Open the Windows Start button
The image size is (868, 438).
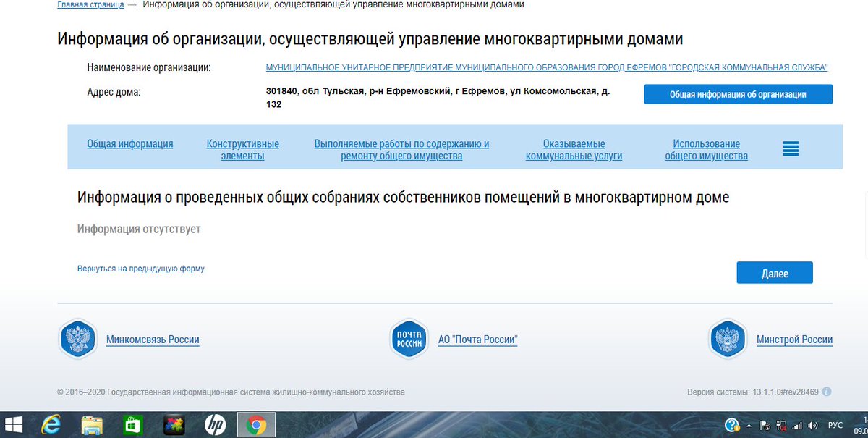click(x=13, y=425)
